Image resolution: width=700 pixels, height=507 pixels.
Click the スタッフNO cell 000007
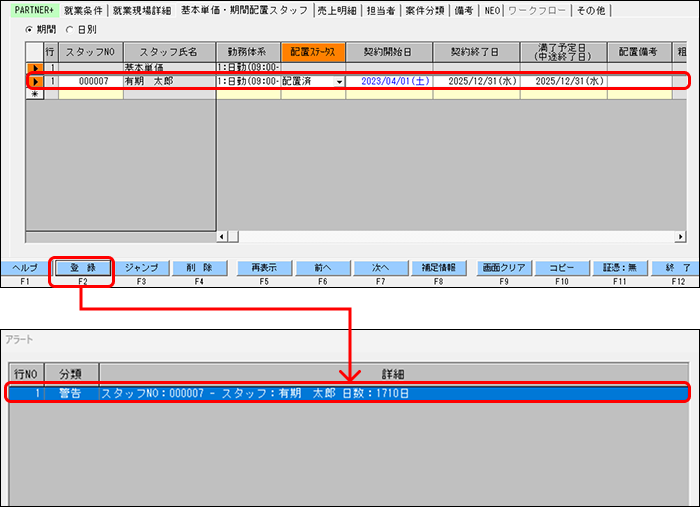93,81
